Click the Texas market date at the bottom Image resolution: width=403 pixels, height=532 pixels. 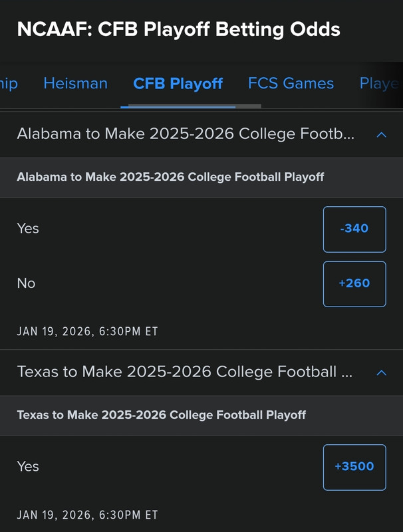click(x=87, y=515)
